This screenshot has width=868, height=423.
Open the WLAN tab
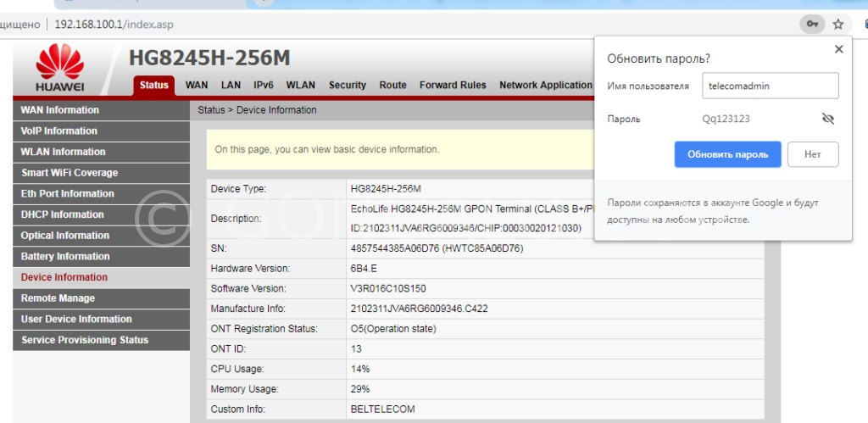tap(301, 86)
